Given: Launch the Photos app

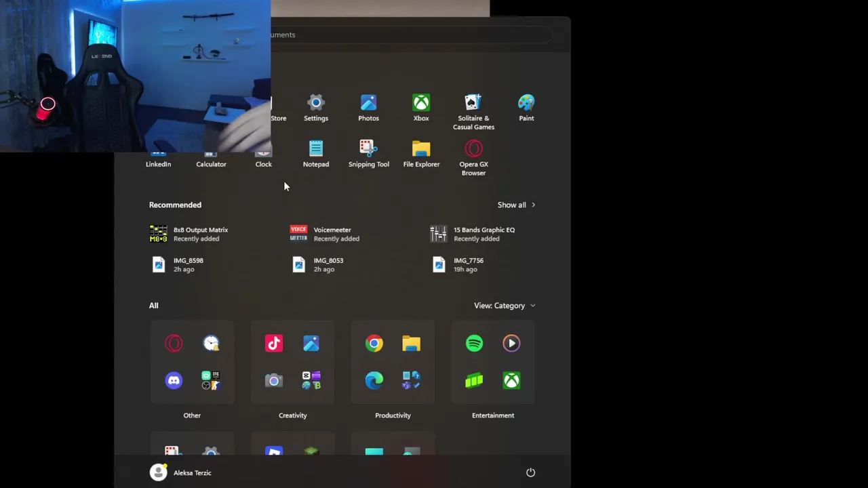Looking at the screenshot, I should (x=368, y=108).
